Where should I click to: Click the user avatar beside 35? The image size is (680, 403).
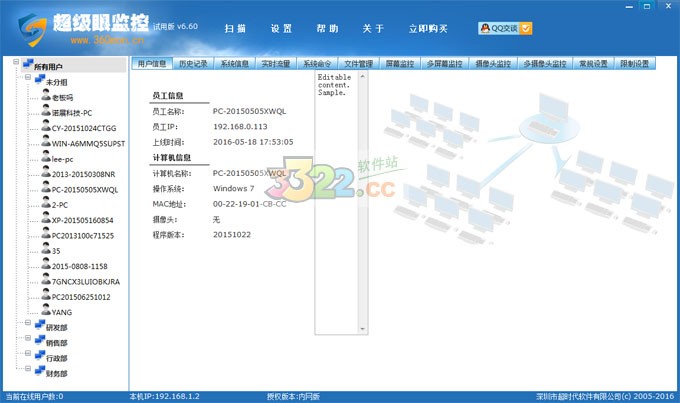pyautogui.click(x=46, y=249)
